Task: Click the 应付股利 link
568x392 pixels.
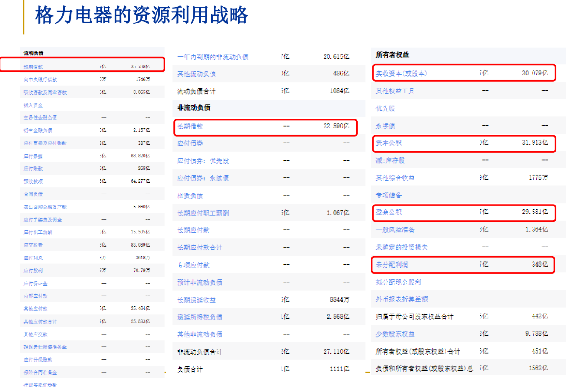Action: (33, 270)
